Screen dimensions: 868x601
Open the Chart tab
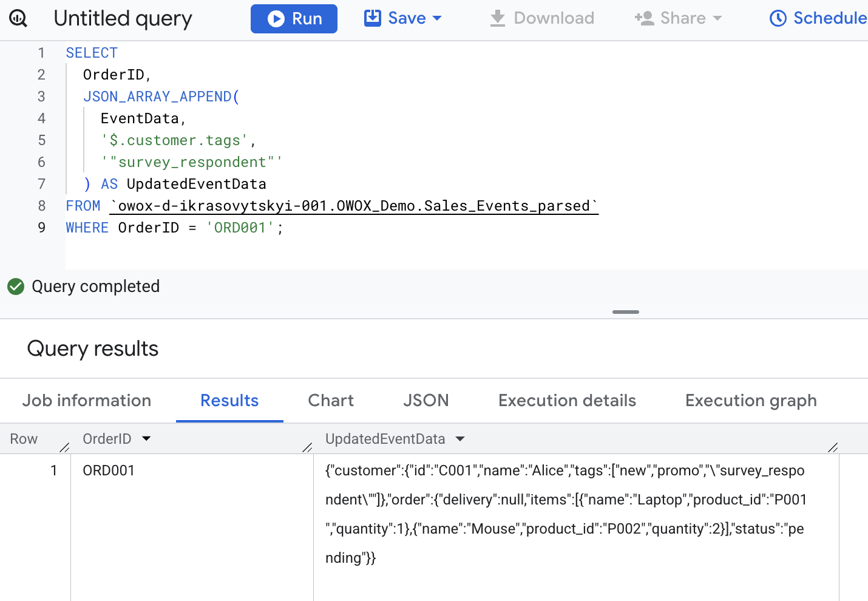pos(331,401)
